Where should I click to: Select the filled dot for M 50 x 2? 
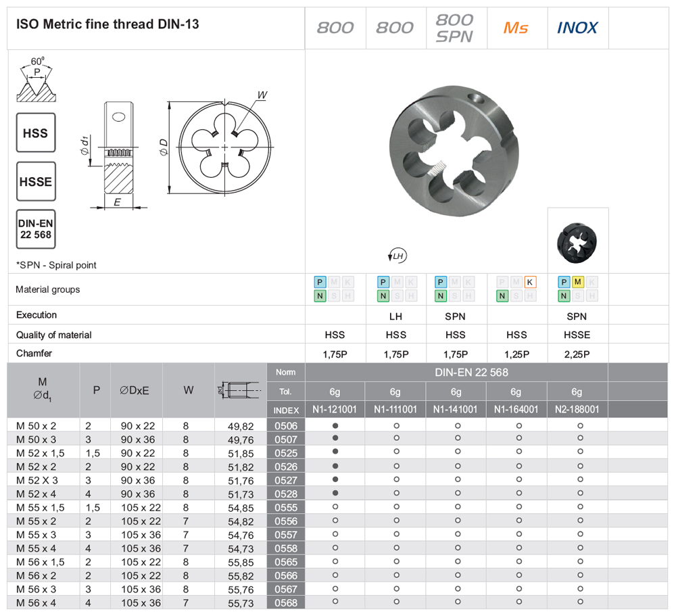(335, 426)
